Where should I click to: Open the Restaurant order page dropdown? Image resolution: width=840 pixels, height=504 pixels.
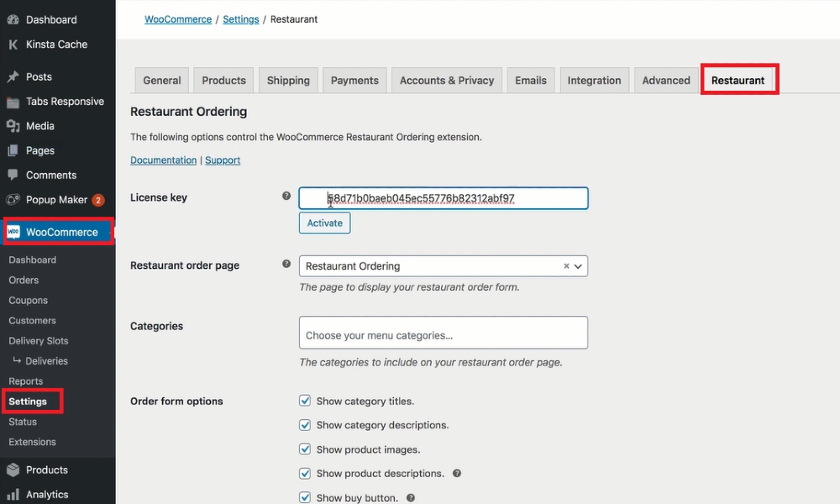pyautogui.click(x=443, y=266)
